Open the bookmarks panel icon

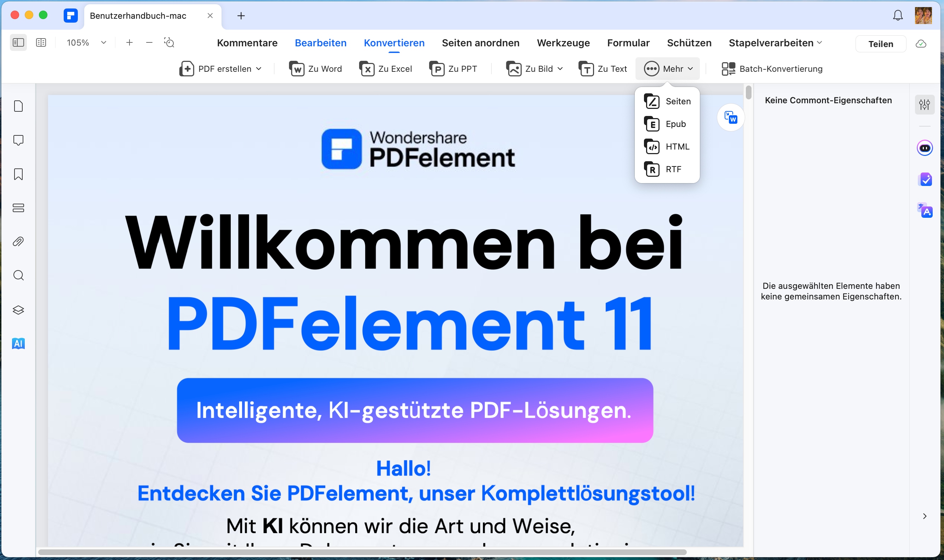tap(18, 174)
